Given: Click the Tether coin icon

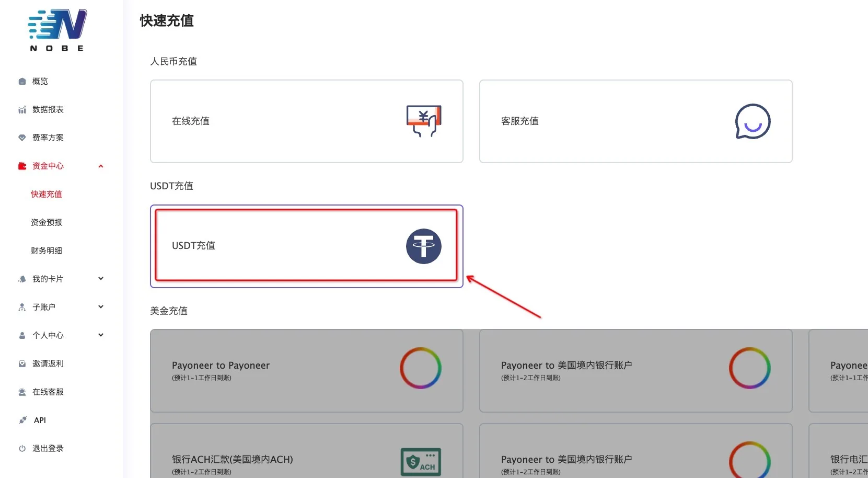Looking at the screenshot, I should [424, 246].
